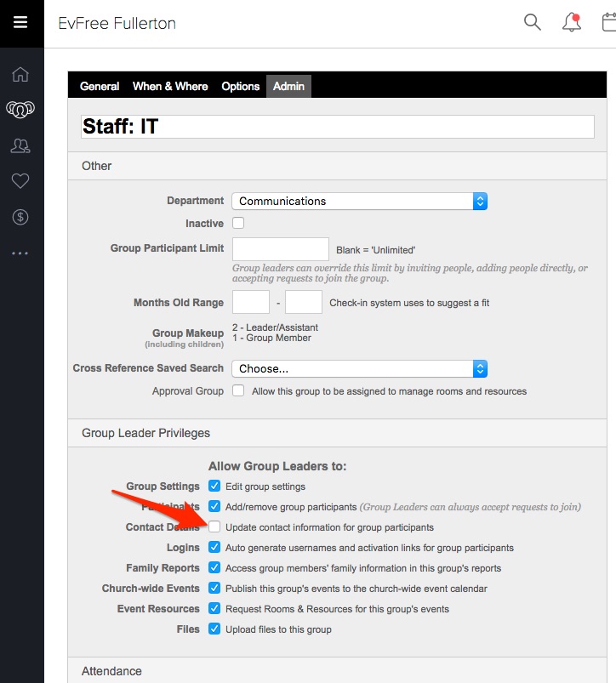Open the Department dropdown

click(359, 202)
